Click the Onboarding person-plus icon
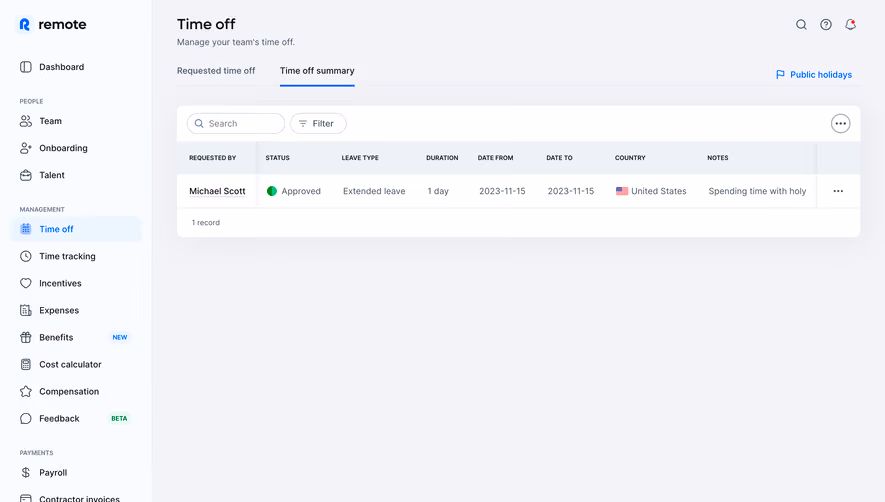 tap(25, 148)
